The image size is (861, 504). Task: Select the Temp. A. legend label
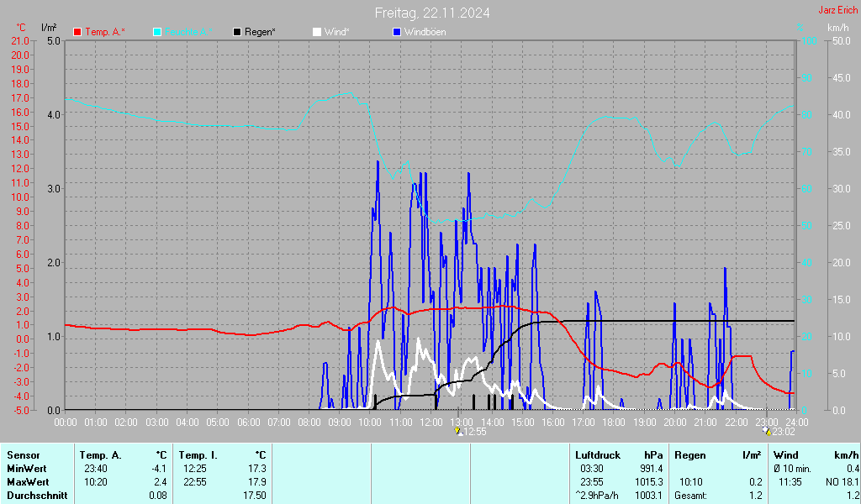click(105, 32)
